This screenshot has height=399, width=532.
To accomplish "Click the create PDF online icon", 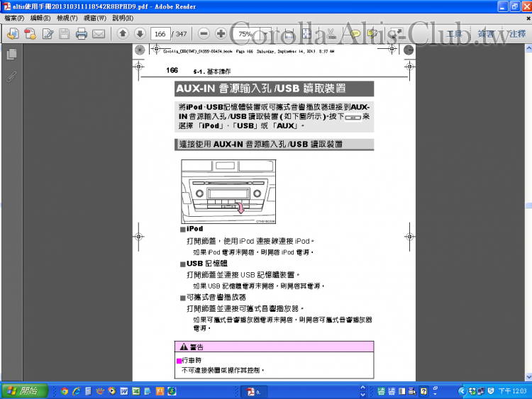I will 31,33.
